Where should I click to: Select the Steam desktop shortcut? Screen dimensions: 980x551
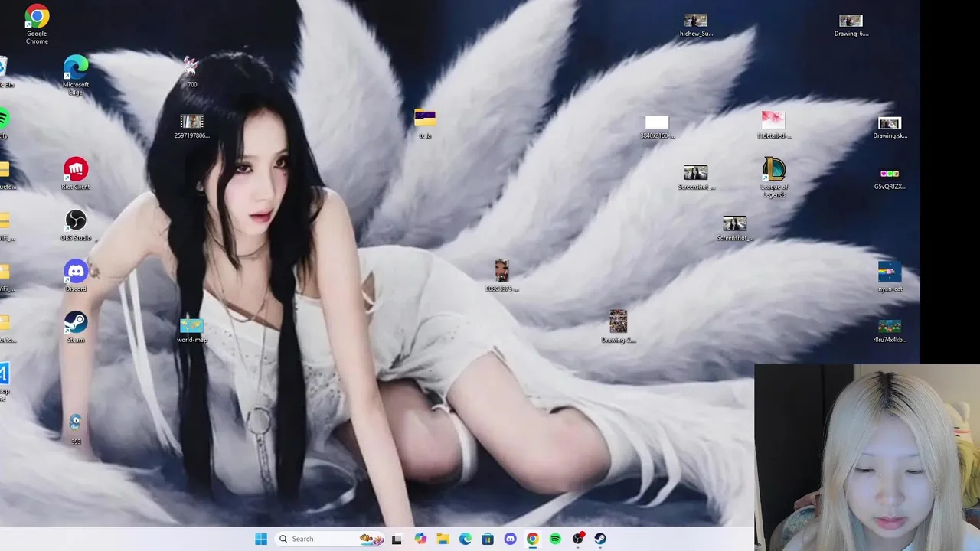click(75, 327)
